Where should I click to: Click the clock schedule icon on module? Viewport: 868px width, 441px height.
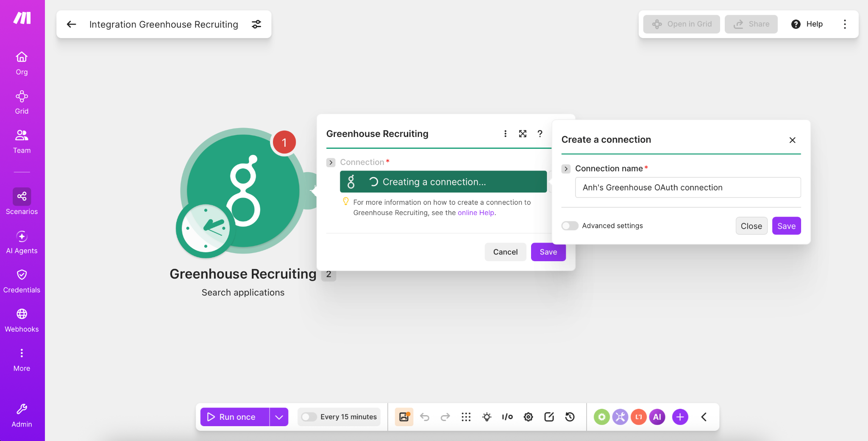pos(206,229)
